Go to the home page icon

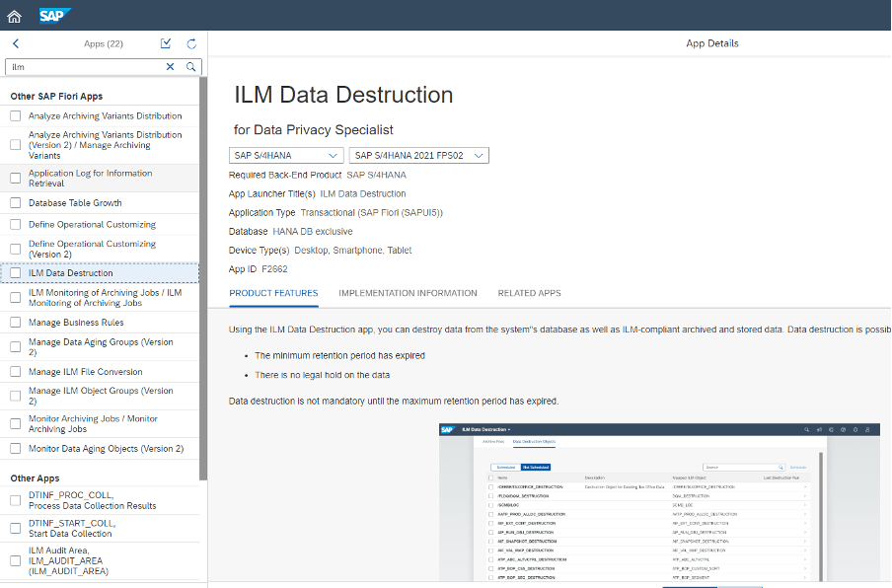pos(14,16)
